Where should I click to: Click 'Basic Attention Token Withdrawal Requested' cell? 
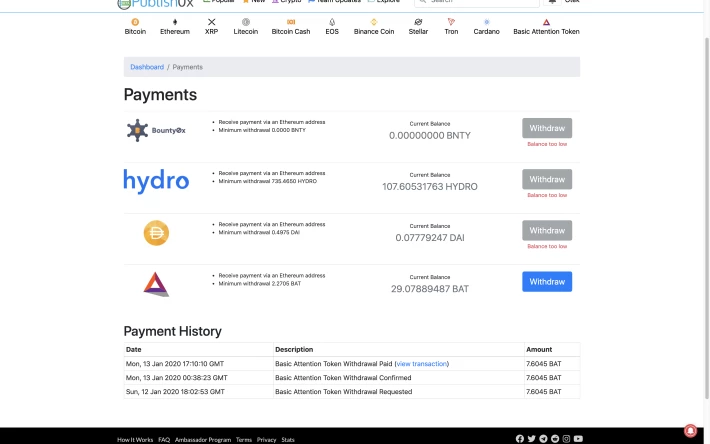pos(344,391)
